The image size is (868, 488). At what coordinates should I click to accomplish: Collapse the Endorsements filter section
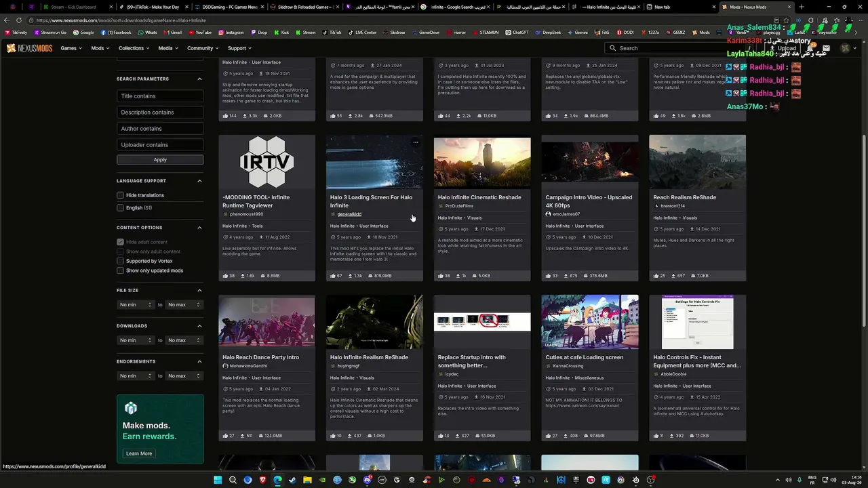click(199, 361)
